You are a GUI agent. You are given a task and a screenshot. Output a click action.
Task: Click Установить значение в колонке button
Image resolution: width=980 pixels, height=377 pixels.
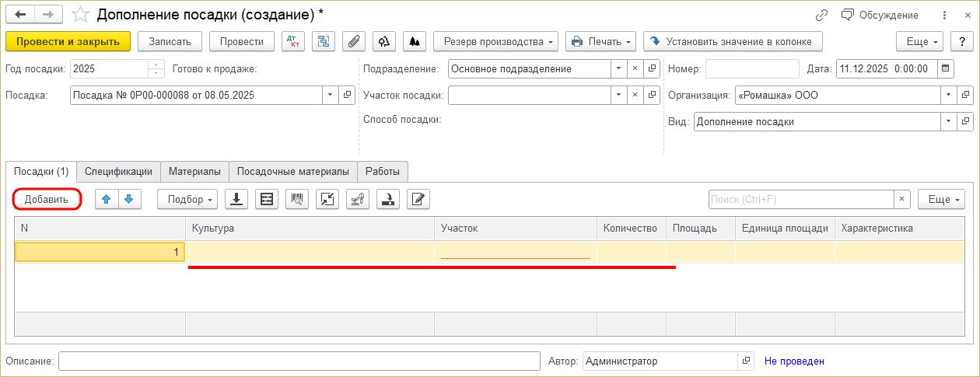(733, 41)
